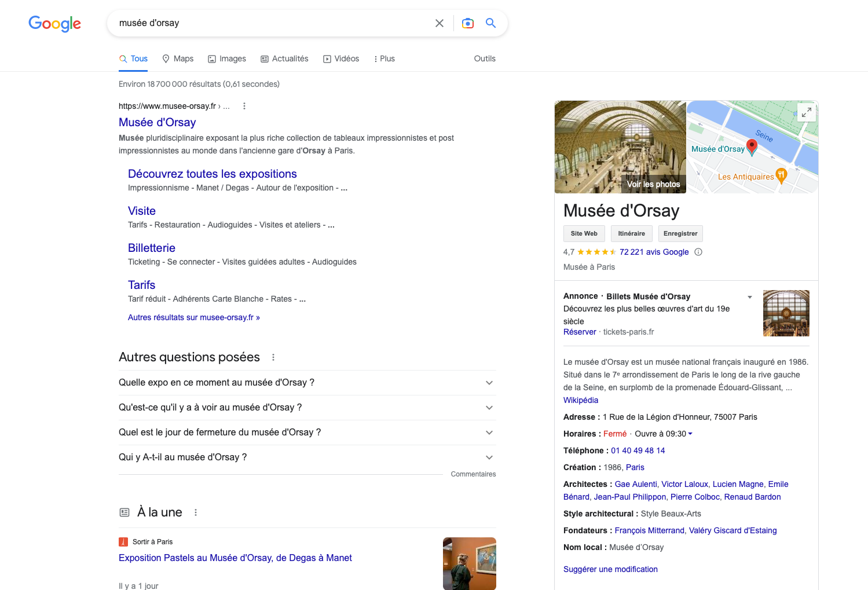Open 'Découvrez toutes les expositions' sitelink

212,174
